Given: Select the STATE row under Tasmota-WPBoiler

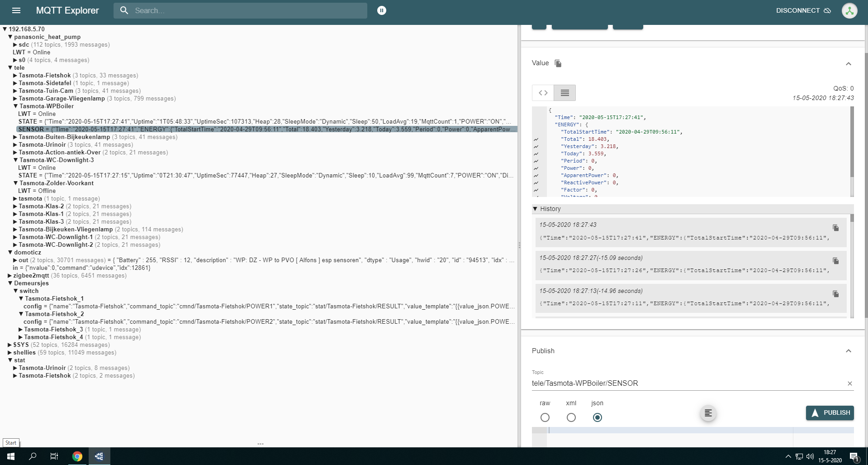Looking at the screenshot, I should coord(265,121).
